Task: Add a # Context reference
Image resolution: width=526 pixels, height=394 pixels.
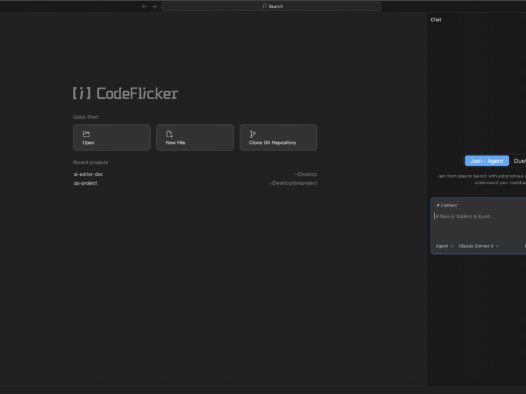Action: pyautogui.click(x=446, y=205)
